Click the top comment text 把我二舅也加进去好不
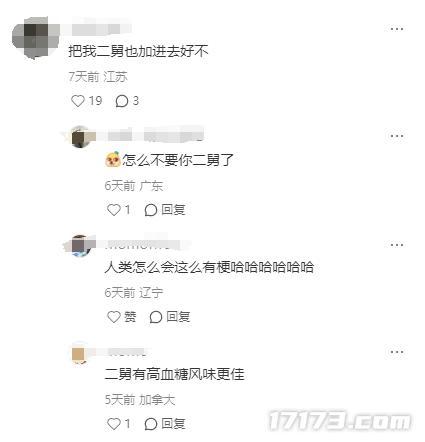The height and width of the screenshot is (442, 425). [x=138, y=51]
